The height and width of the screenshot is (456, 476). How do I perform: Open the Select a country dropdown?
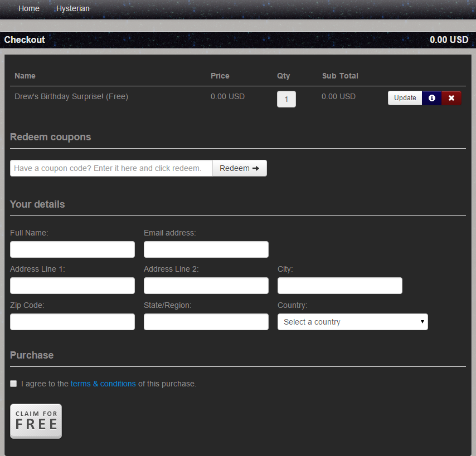tap(353, 322)
